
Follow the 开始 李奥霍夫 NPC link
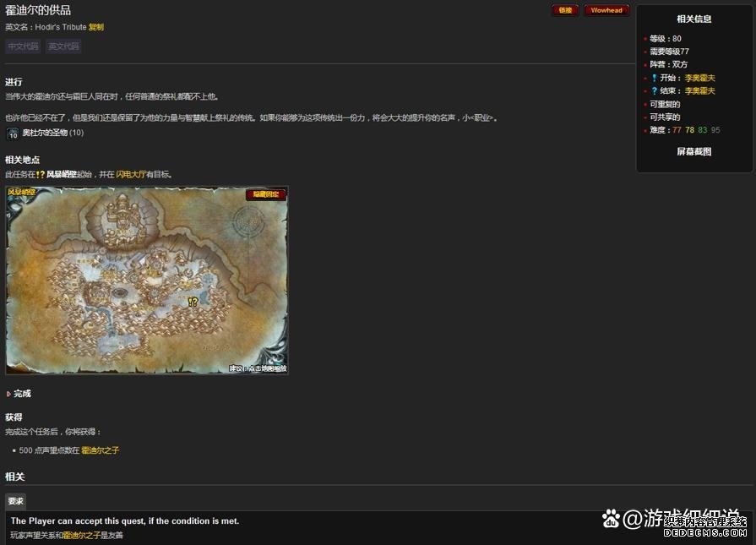[x=699, y=78]
